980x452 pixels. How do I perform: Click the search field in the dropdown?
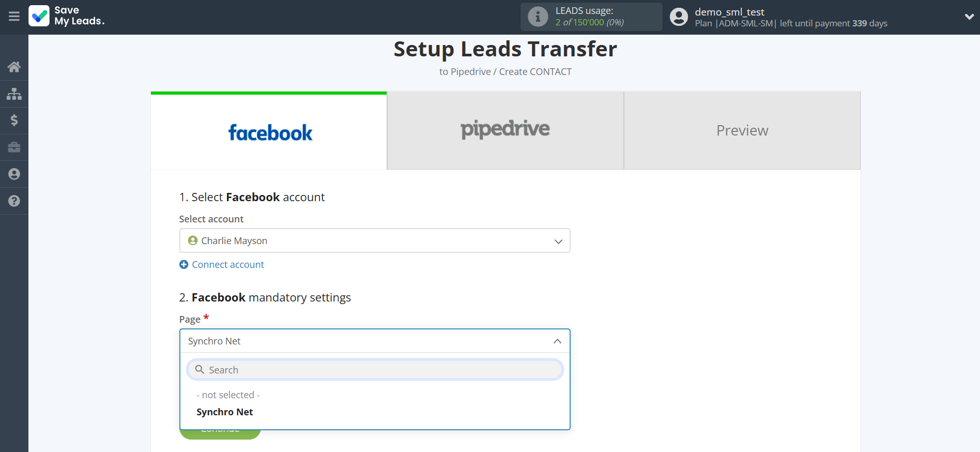(x=374, y=369)
